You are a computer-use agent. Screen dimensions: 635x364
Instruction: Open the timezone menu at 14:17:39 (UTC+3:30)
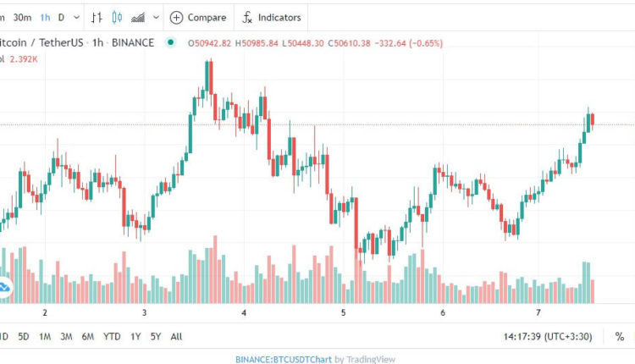coord(548,336)
